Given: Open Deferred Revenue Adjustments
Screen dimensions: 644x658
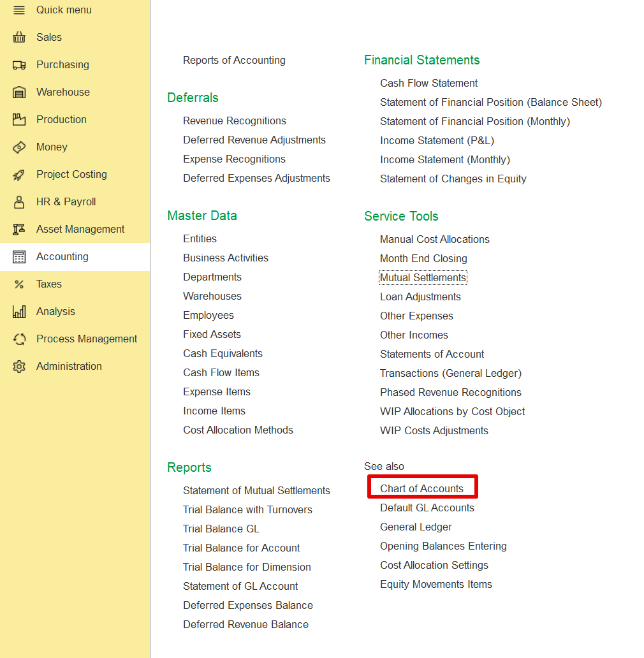Looking at the screenshot, I should [x=254, y=140].
